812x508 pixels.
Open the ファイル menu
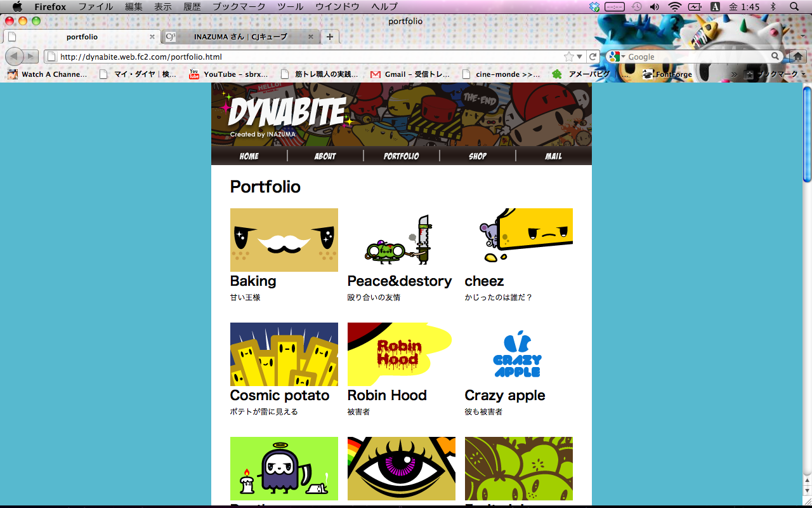pos(95,6)
